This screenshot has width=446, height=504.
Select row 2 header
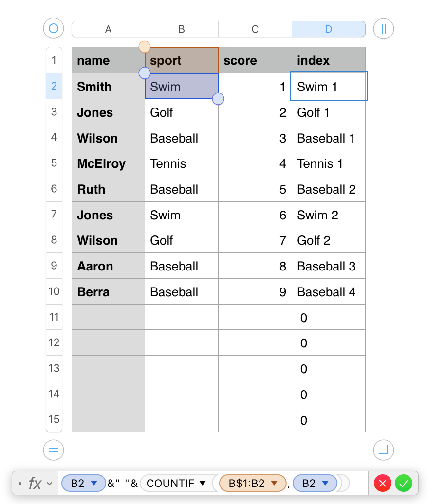54,86
